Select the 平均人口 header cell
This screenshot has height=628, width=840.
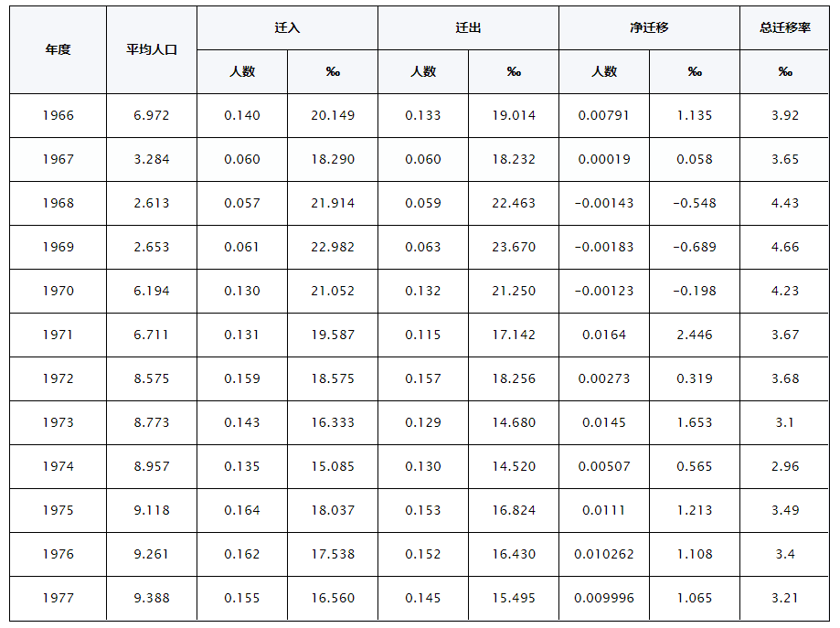point(151,49)
